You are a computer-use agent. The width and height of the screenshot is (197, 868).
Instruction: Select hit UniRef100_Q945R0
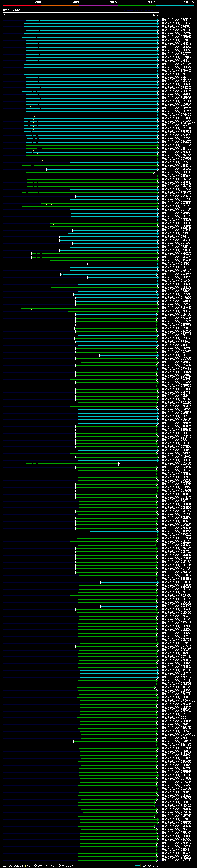176,26
